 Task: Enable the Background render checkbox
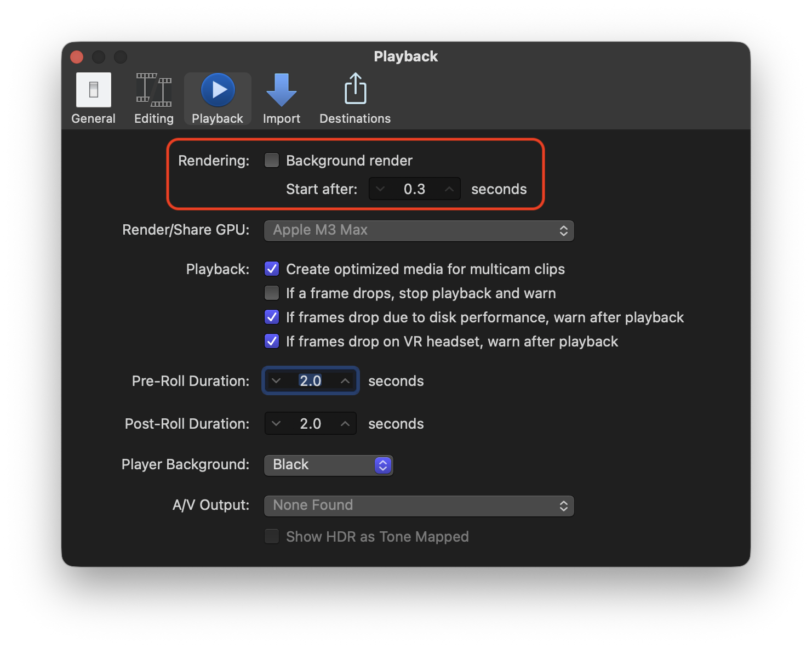(272, 160)
